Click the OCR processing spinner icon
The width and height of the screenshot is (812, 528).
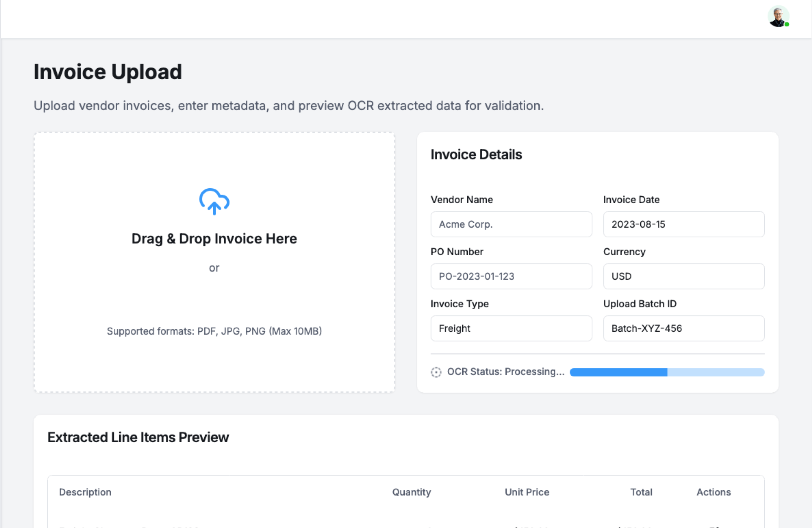click(x=436, y=372)
